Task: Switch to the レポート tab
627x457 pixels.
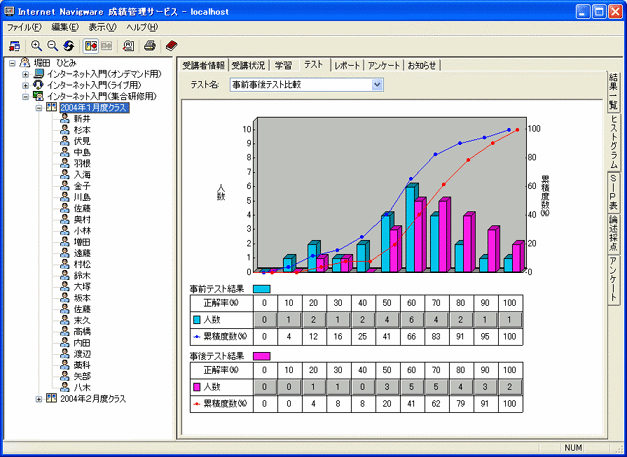Action: pos(347,65)
